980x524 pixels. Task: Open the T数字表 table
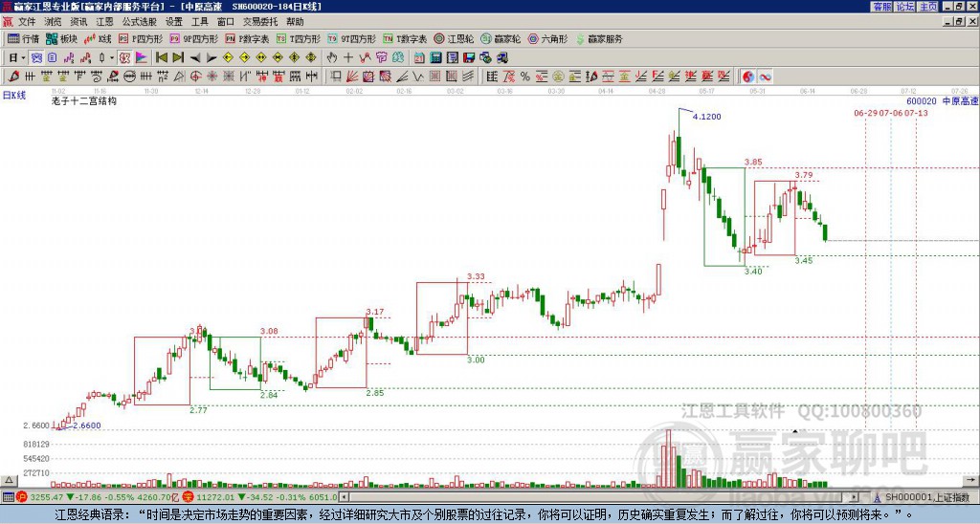click(405, 38)
